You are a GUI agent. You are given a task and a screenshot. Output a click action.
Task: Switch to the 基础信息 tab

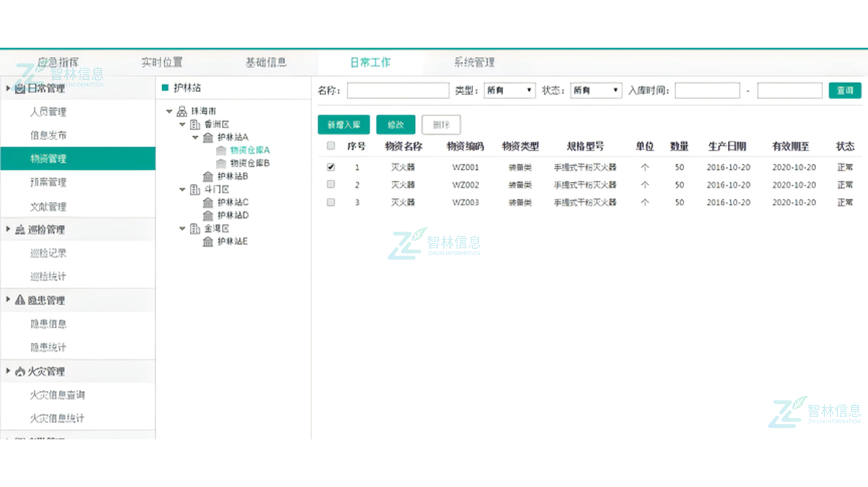pyautogui.click(x=266, y=62)
